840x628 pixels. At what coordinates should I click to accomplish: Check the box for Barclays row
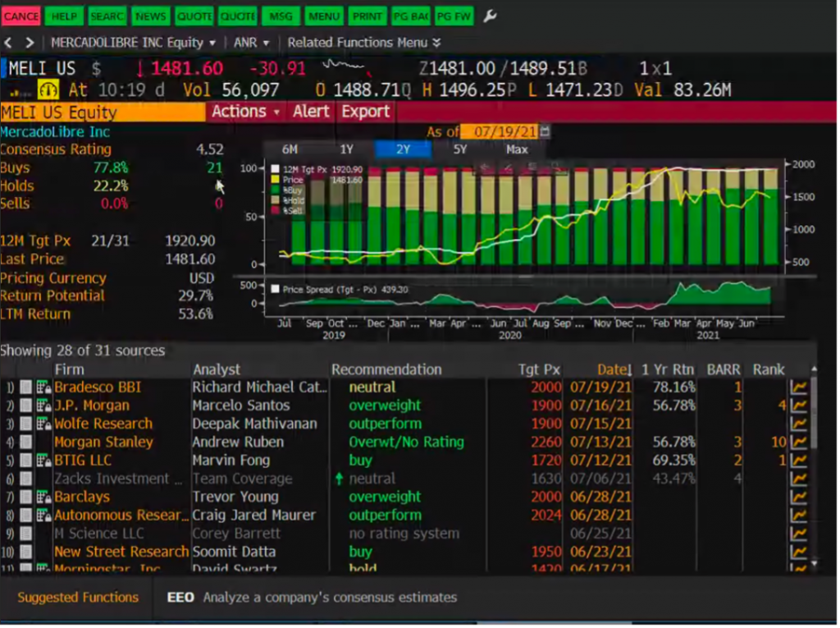pyautogui.click(x=25, y=497)
